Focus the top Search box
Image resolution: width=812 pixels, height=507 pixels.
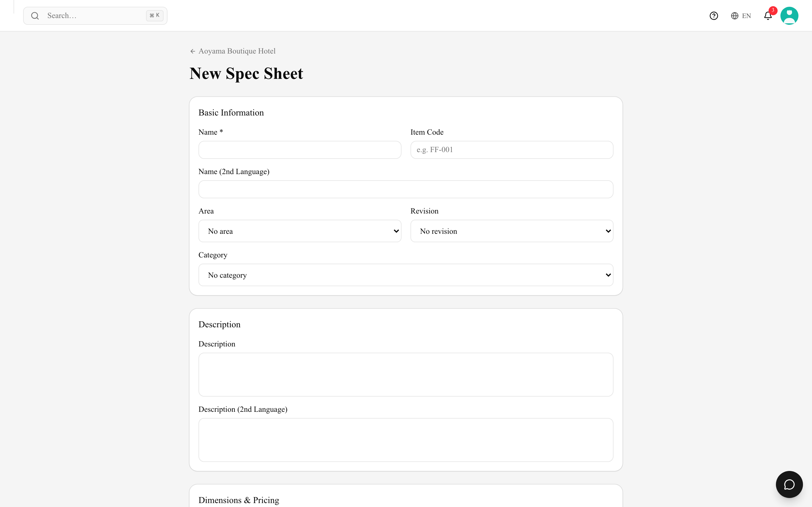(95, 16)
